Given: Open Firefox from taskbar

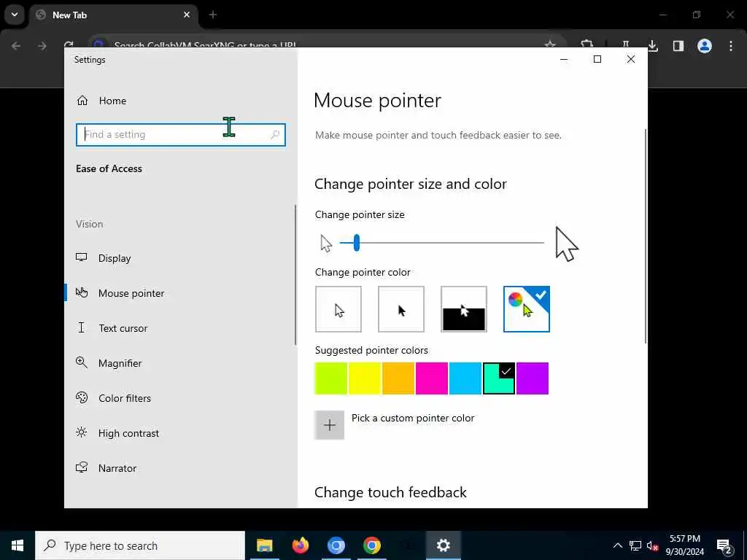Looking at the screenshot, I should 300,545.
